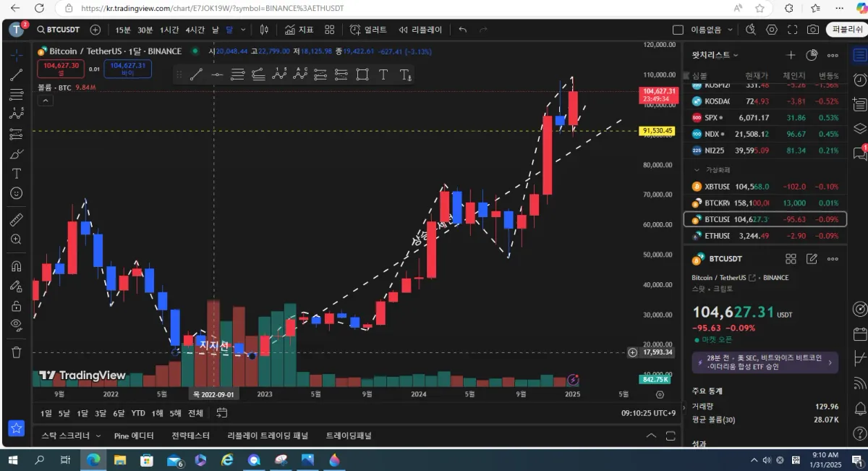Open the XABCD patterns tool in left sidebar

click(x=16, y=114)
